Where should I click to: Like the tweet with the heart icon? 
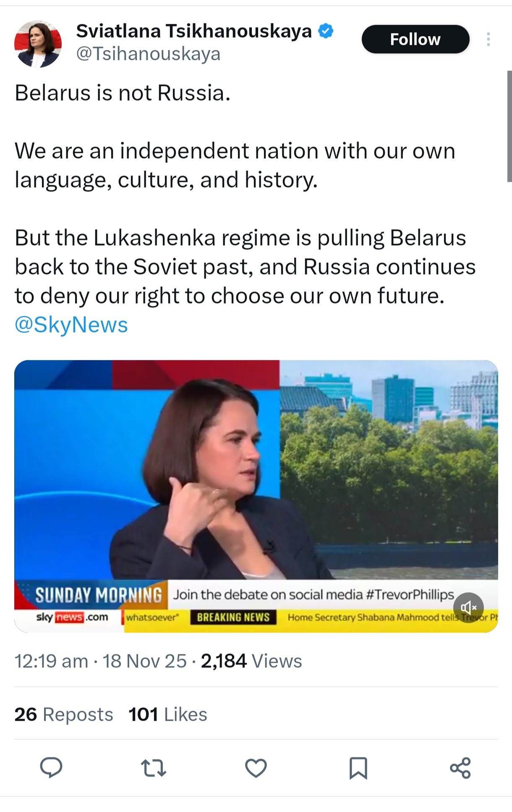click(x=256, y=768)
